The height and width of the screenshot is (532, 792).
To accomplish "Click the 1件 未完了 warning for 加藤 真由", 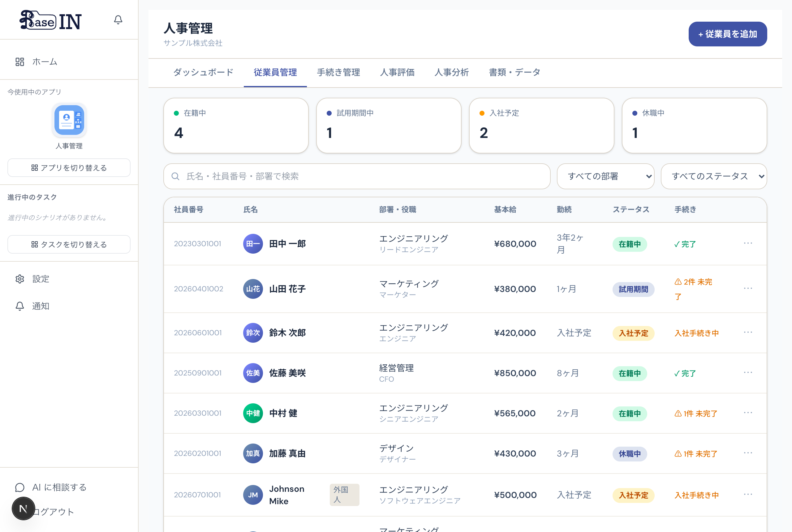I will click(x=696, y=454).
